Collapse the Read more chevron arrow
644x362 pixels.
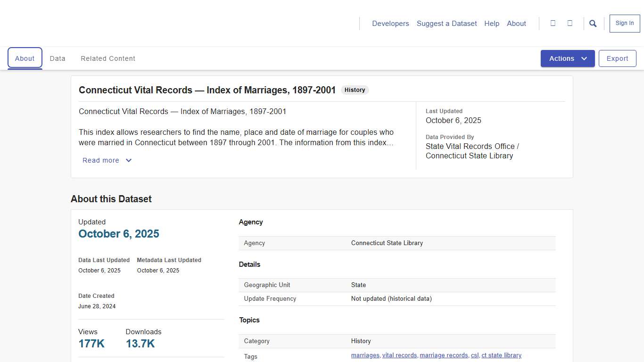[x=128, y=160]
